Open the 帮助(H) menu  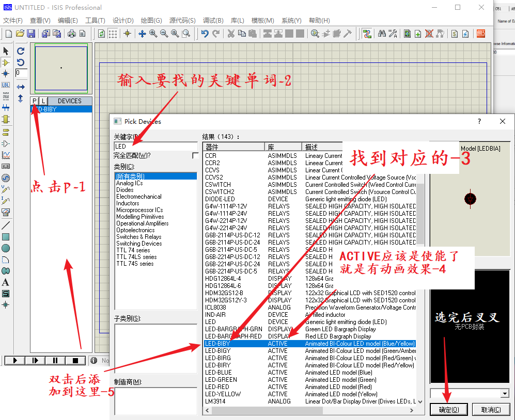[319, 20]
